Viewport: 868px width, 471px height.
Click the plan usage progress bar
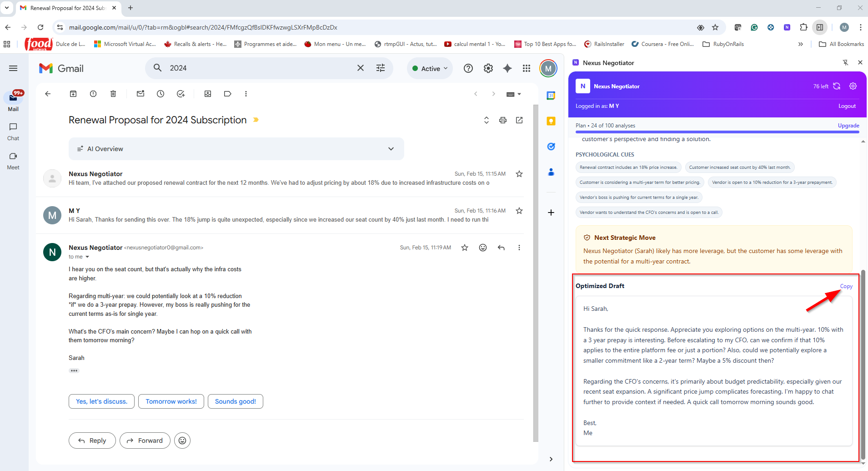coord(717,132)
